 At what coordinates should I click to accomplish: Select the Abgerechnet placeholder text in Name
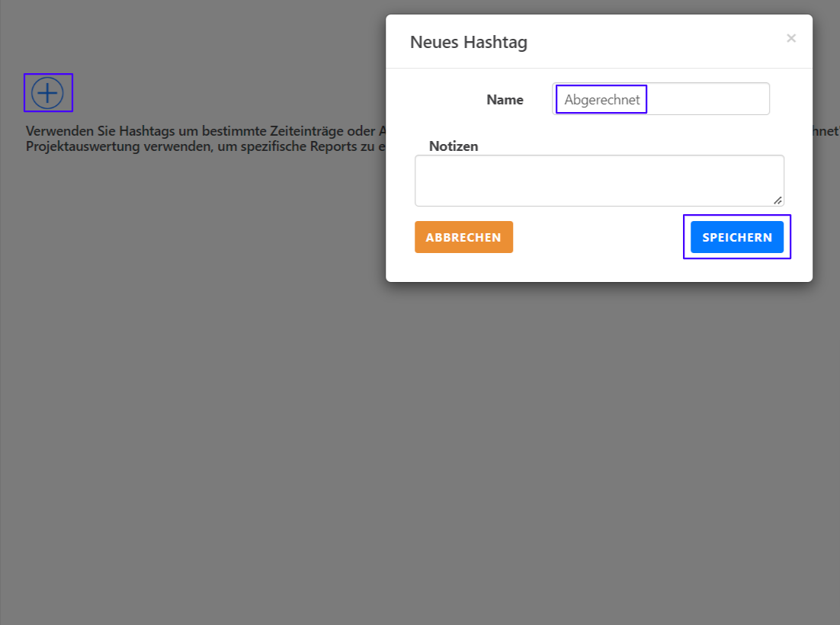[601, 99]
